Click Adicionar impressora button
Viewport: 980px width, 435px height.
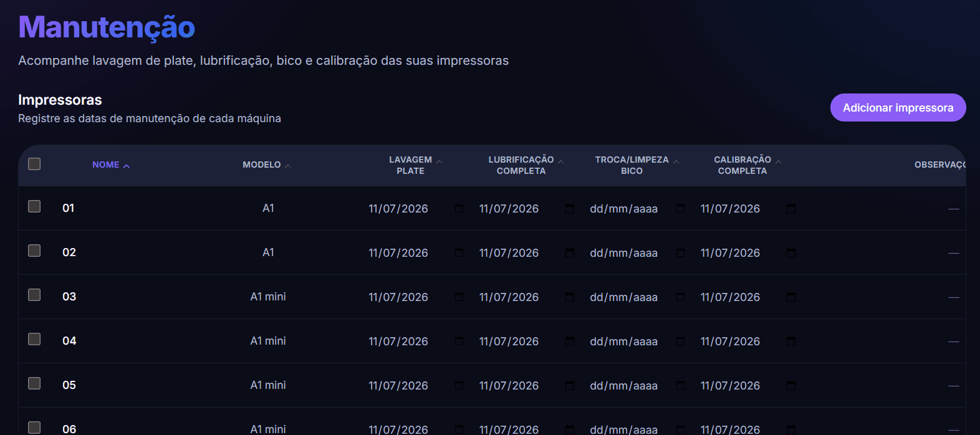pyautogui.click(x=898, y=108)
